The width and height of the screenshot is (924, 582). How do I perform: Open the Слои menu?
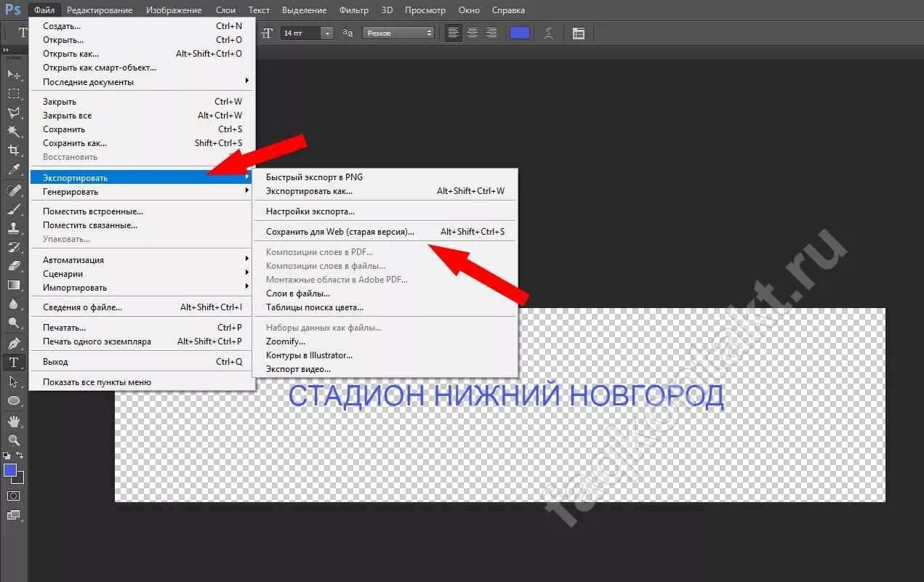(x=225, y=10)
